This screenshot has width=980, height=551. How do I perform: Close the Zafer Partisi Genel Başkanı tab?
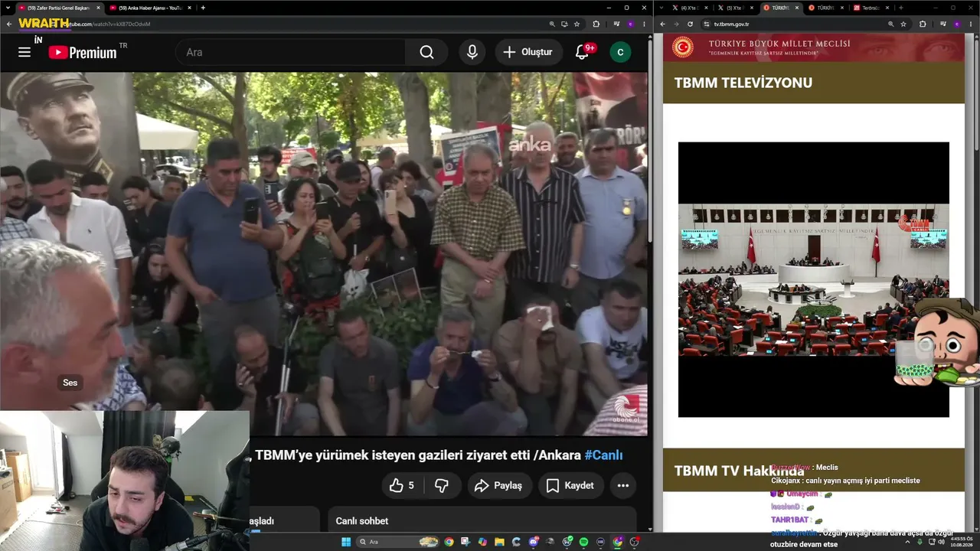[98, 8]
